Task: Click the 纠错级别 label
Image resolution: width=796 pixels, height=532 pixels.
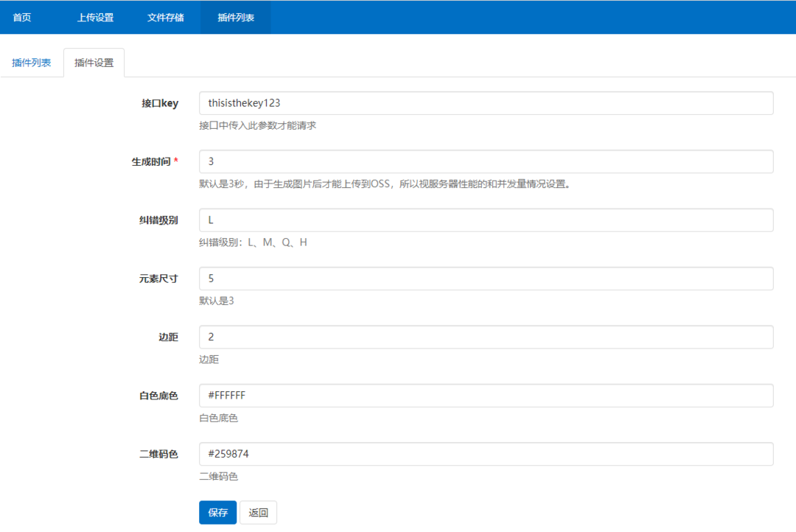Action: (159, 220)
